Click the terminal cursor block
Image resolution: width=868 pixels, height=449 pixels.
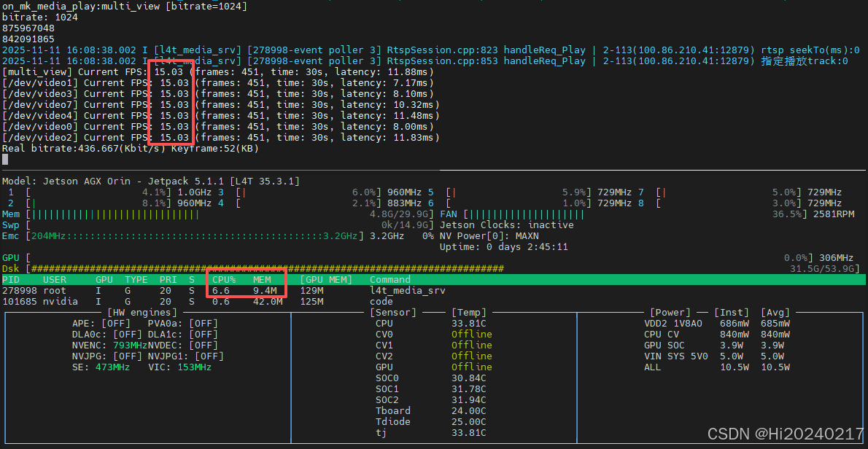point(5,159)
